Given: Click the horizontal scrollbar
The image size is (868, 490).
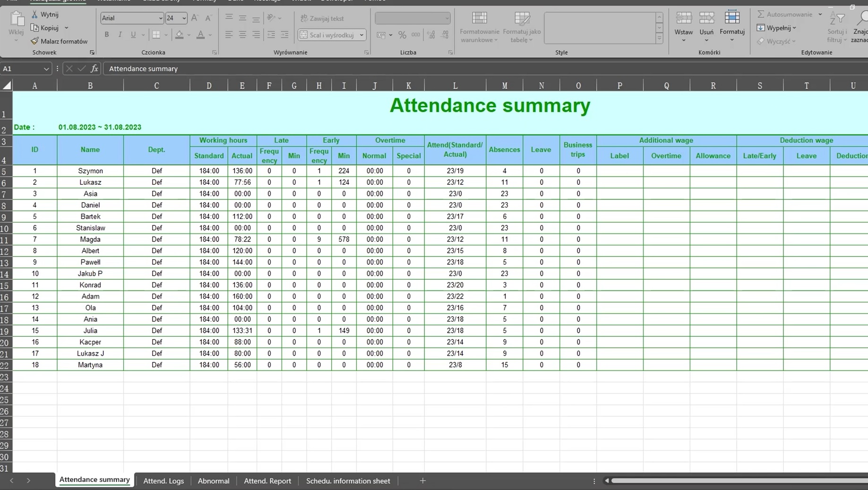Looking at the screenshot, I should pos(739,481).
